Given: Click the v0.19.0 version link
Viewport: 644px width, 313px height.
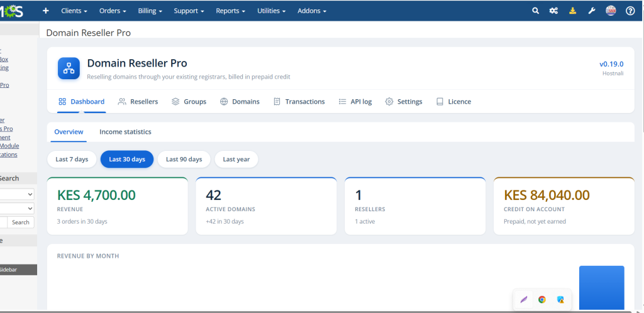Looking at the screenshot, I should [611, 64].
